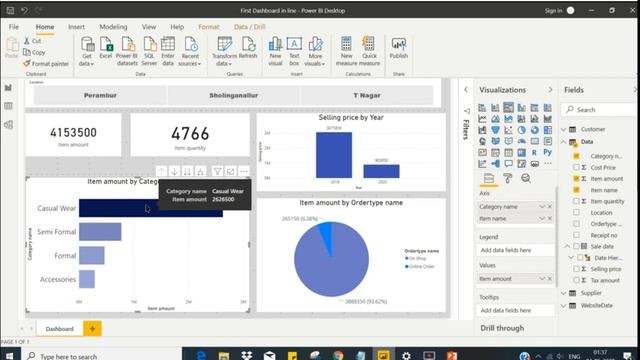Check the Location field

point(576,213)
